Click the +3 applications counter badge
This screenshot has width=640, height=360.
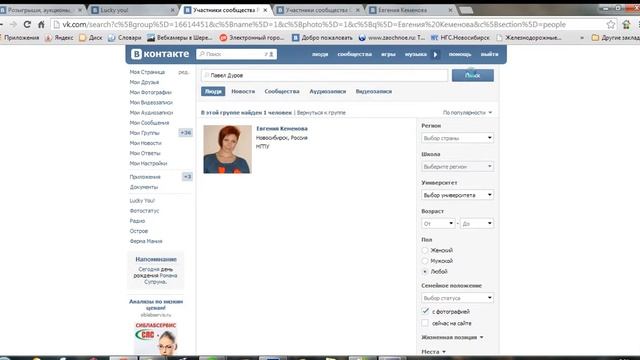click(x=187, y=177)
